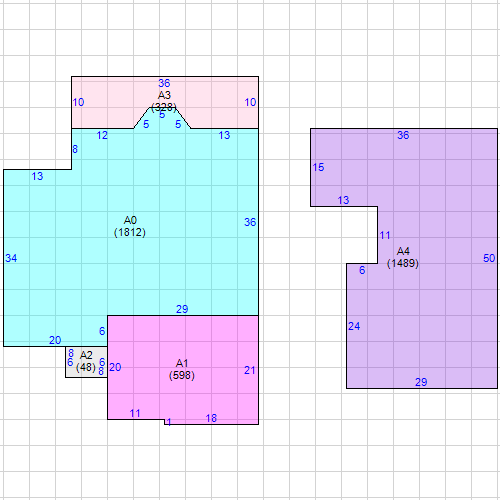Click the 36 dimension inside pink A3

[164, 83]
